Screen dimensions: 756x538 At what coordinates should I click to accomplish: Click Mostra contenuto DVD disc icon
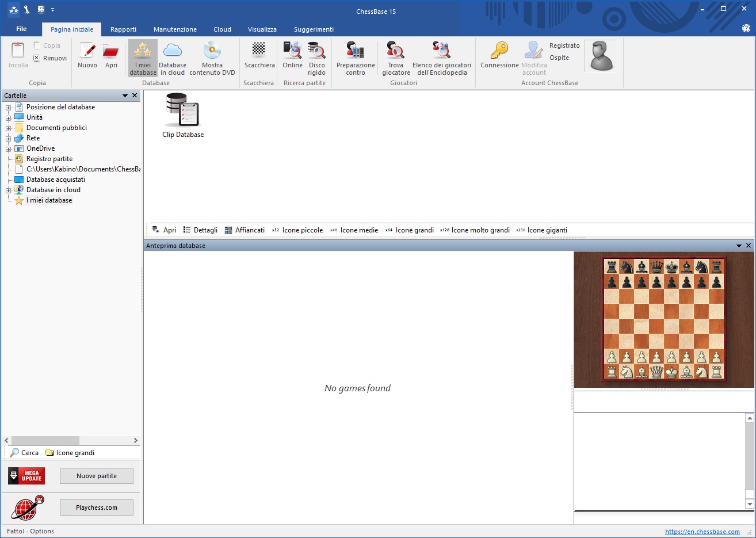[212, 51]
